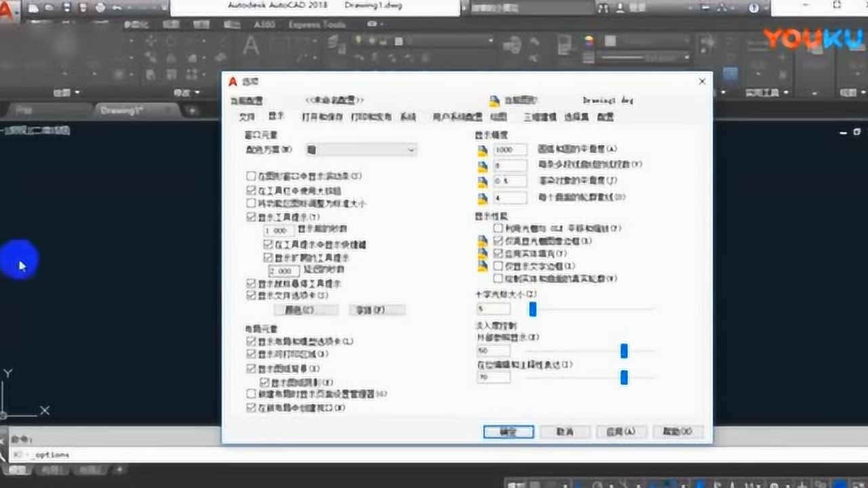Viewport: 868px width, 488px height.
Task: Enable the show scroll bars in drawing window checkbox
Action: point(252,176)
